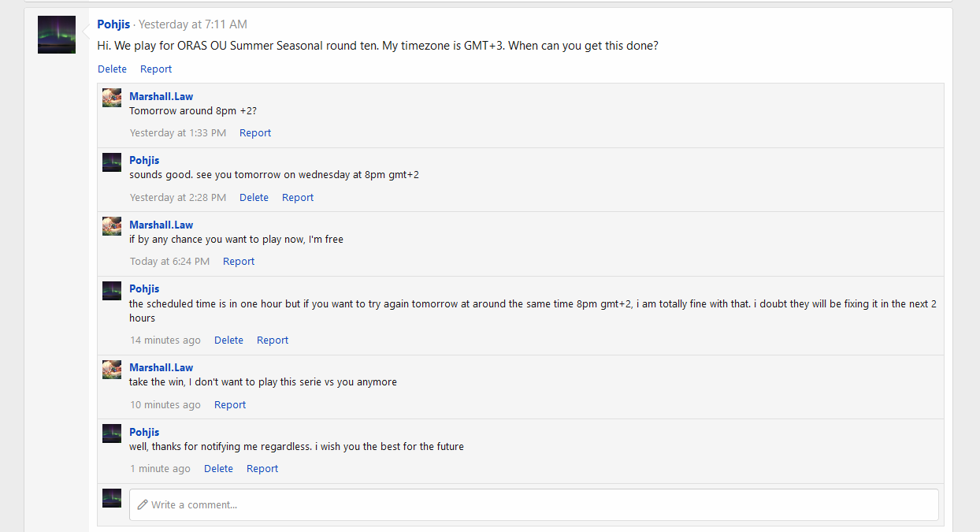Report the "take the win" comment
This screenshot has width=980, height=532.
pyautogui.click(x=230, y=405)
